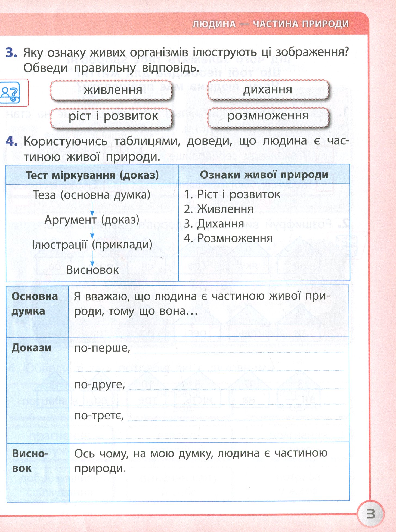
Task: Click the writing line after 'по-друге,'
Action: tap(237, 389)
